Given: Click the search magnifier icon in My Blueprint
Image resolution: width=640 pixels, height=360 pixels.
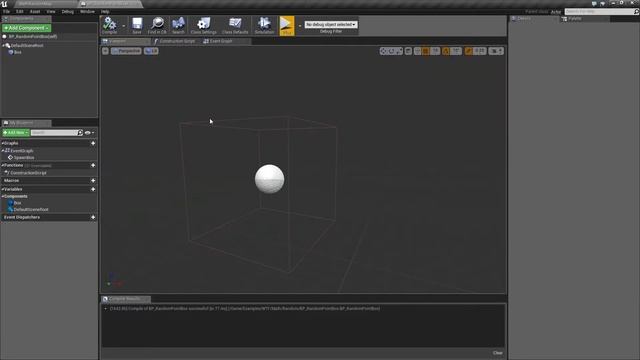Looking at the screenshot, I should 80,133.
